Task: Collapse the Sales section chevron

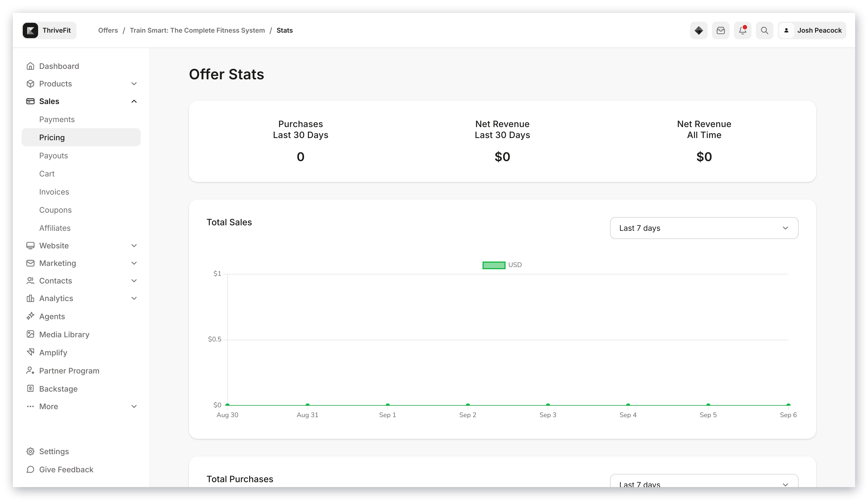Action: tap(134, 101)
